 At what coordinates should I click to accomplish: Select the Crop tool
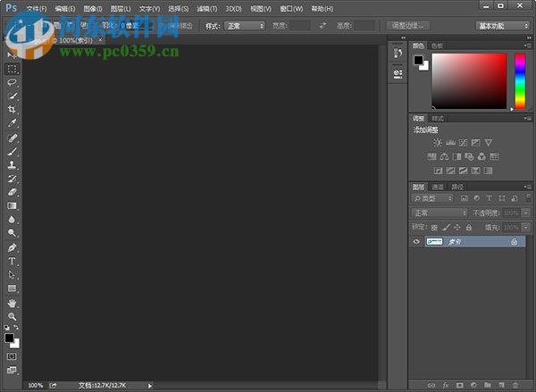coord(13,109)
